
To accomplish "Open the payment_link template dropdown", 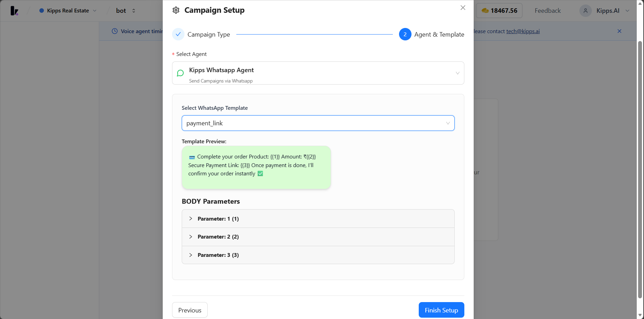I will pyautogui.click(x=318, y=123).
